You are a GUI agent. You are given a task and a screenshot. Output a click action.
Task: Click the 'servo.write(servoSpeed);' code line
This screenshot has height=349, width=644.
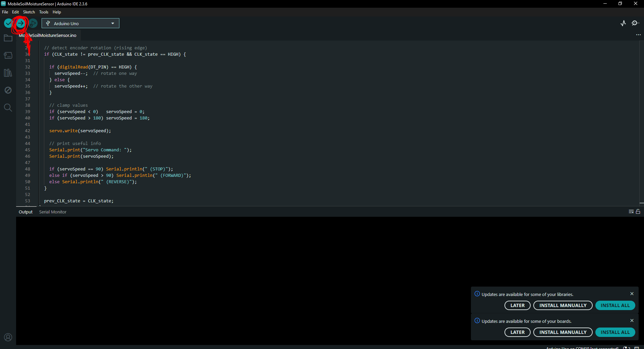tap(80, 131)
